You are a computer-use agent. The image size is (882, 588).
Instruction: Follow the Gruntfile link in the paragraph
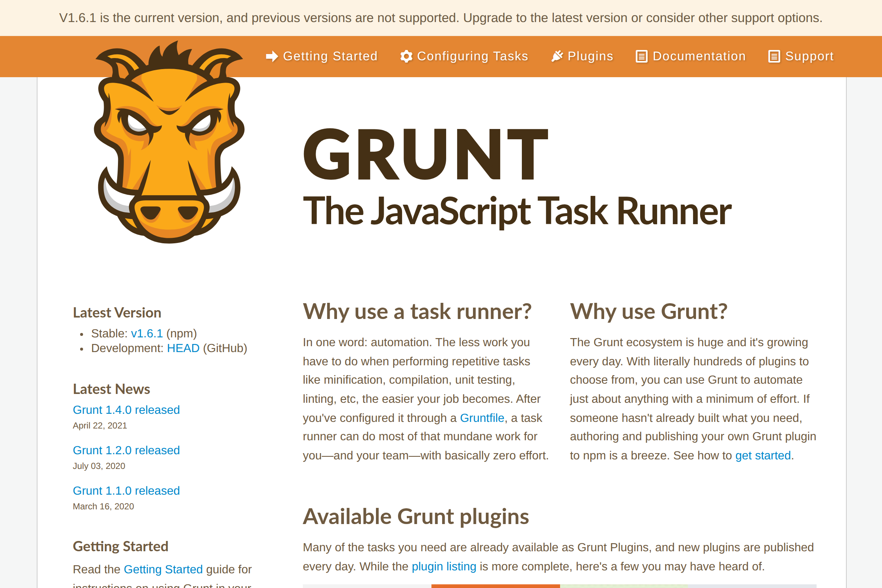(482, 418)
